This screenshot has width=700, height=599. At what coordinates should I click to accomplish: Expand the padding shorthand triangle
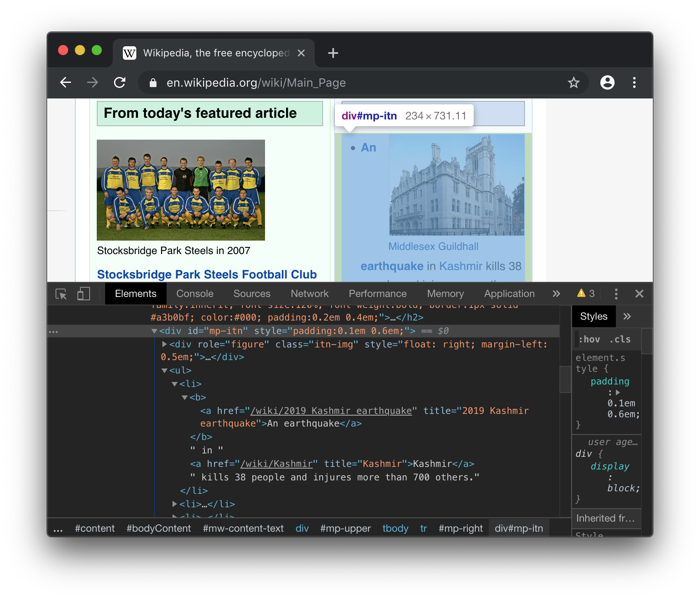(618, 392)
